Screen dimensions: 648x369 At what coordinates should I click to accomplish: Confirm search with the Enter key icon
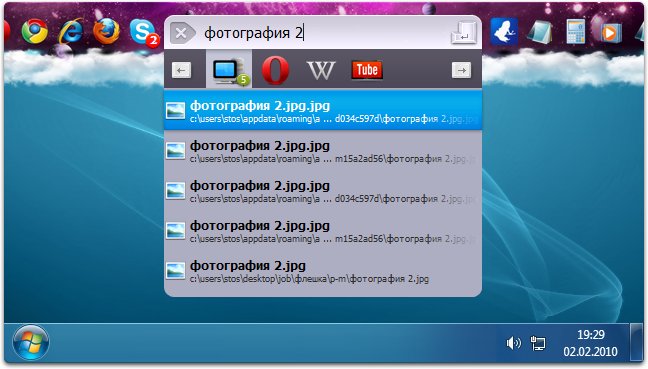pyautogui.click(x=464, y=32)
